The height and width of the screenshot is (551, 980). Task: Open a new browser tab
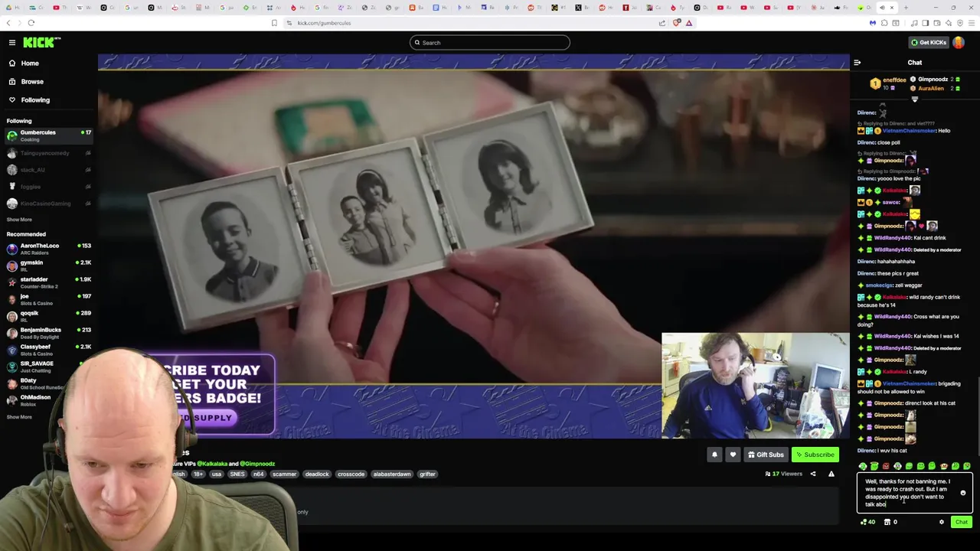(x=906, y=8)
